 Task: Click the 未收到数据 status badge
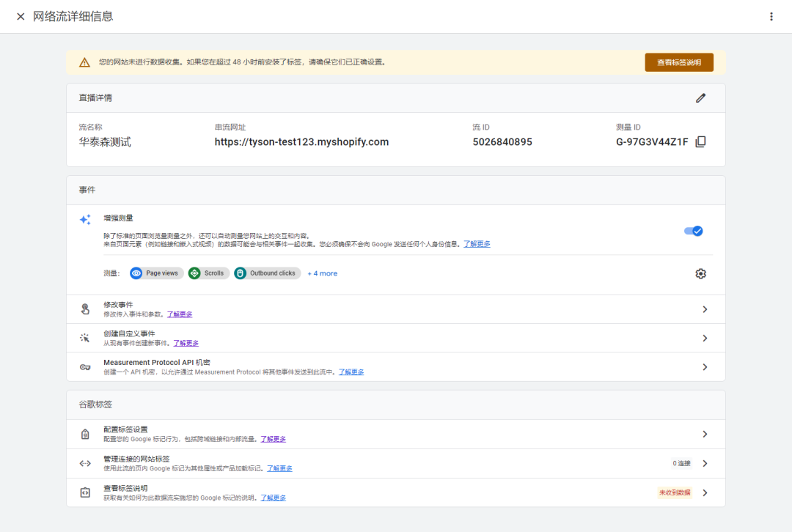tap(674, 492)
